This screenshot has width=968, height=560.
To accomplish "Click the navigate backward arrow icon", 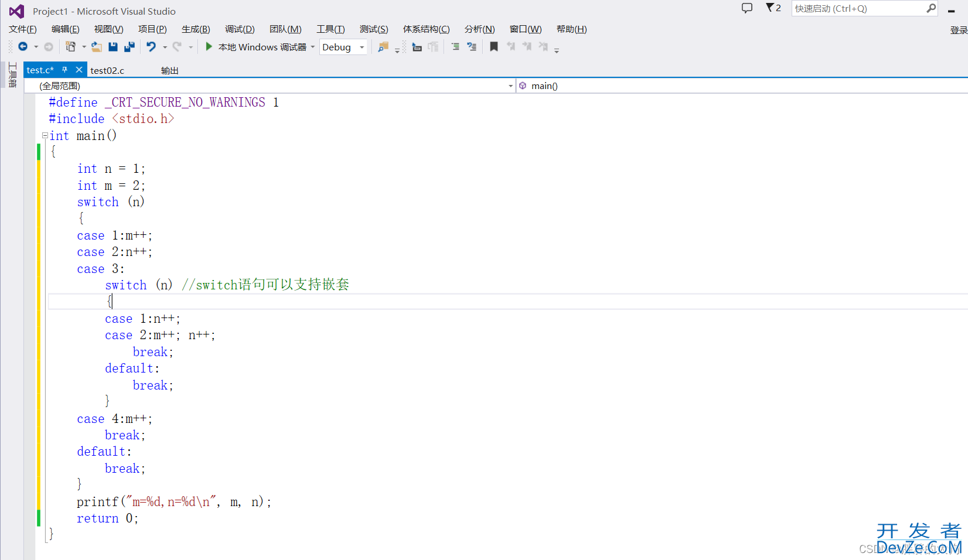I will pyautogui.click(x=23, y=47).
